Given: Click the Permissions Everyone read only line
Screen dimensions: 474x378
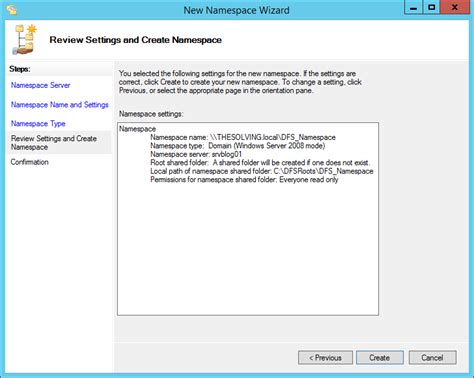Looking at the screenshot, I should click(x=244, y=180).
